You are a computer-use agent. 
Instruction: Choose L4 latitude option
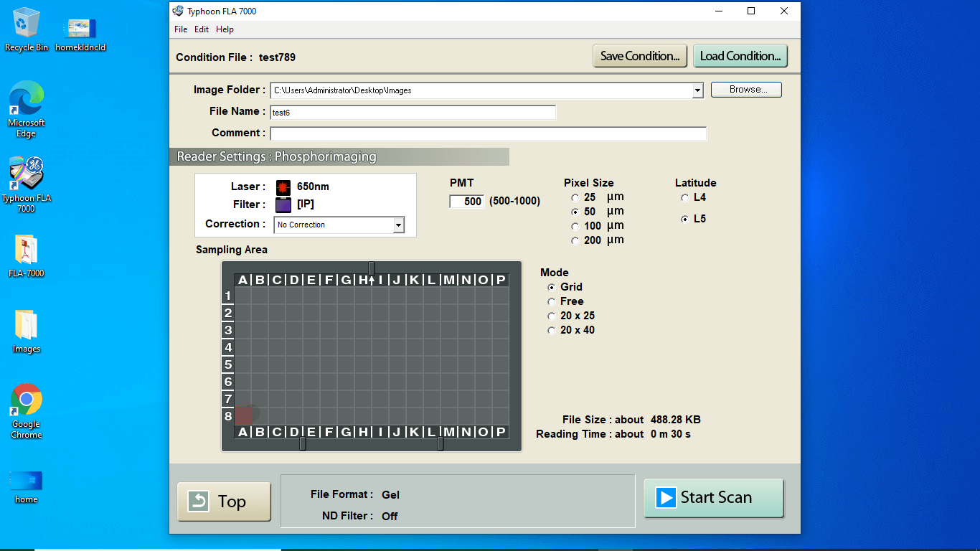[685, 198]
